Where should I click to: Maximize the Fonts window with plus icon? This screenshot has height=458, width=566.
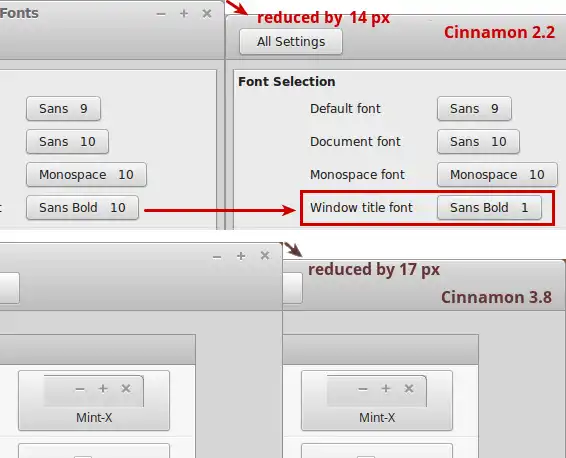click(x=184, y=14)
